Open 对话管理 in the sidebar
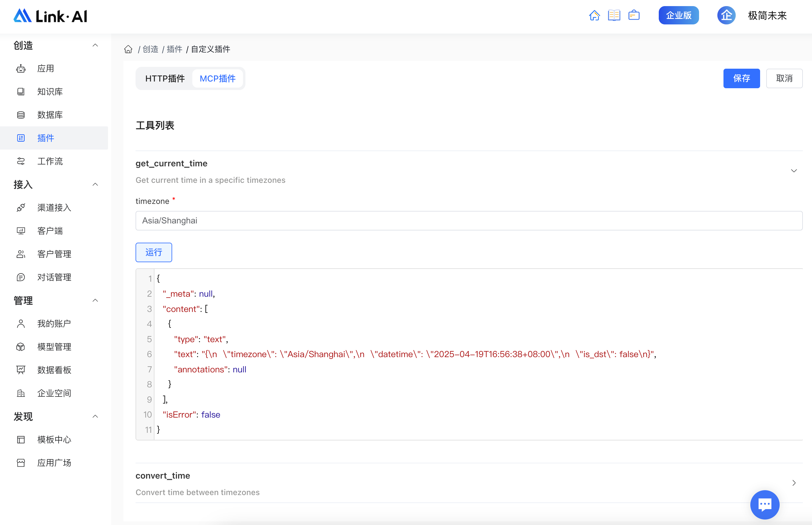This screenshot has width=812, height=525. (x=54, y=277)
